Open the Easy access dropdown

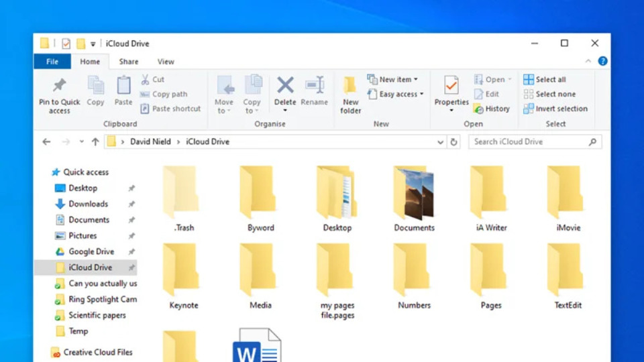396,94
